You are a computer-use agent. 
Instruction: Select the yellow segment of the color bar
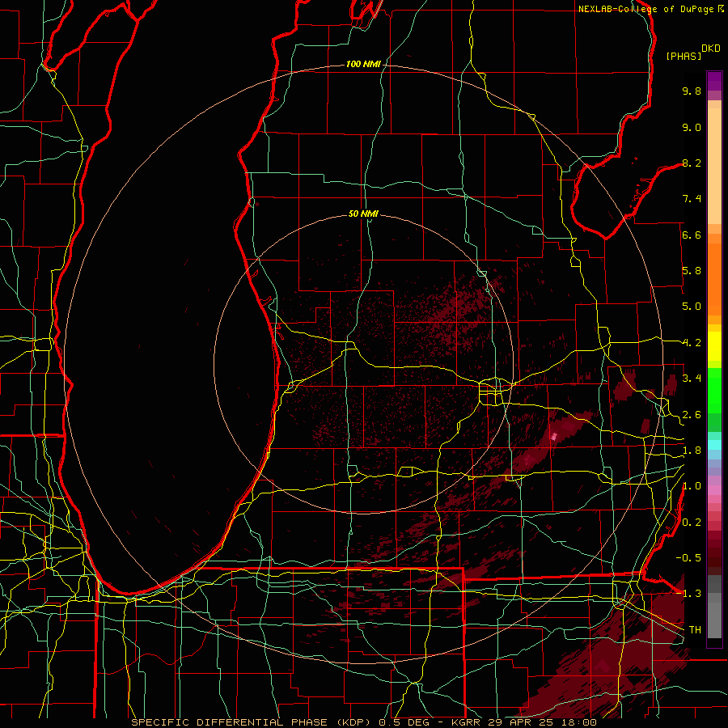[714, 346]
